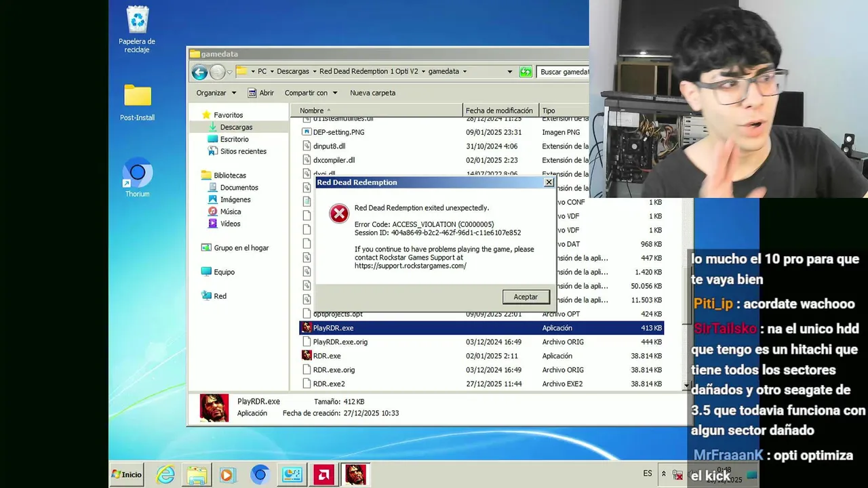Sort by Fecha de modificación column
The width and height of the screenshot is (868, 488).
click(500, 110)
